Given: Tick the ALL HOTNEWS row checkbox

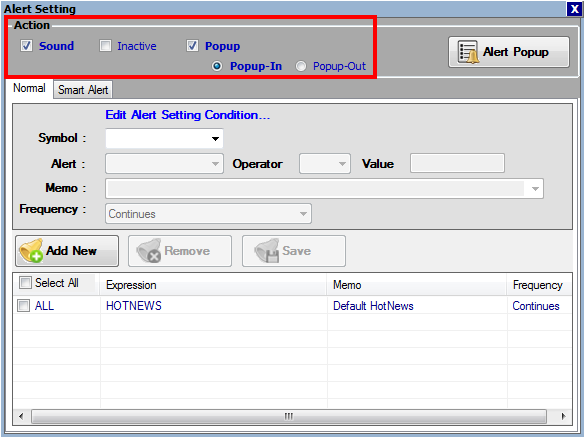Looking at the screenshot, I should click(x=24, y=306).
